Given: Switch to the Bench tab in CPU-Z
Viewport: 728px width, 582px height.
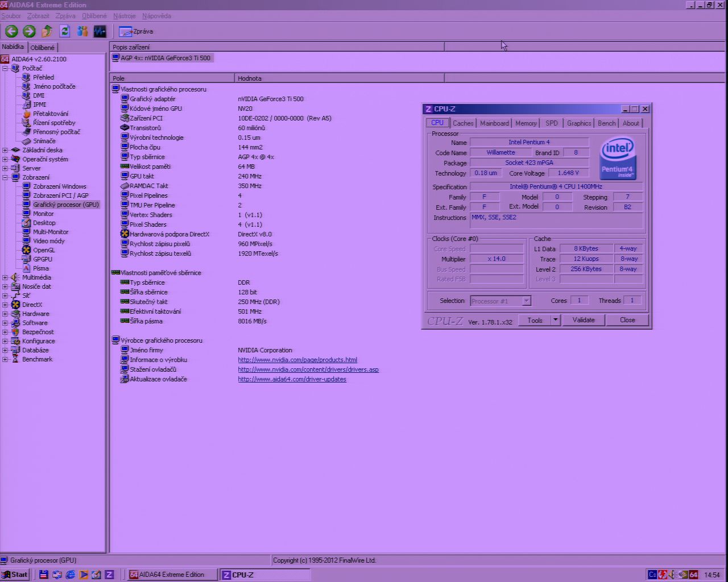Looking at the screenshot, I should point(606,123).
